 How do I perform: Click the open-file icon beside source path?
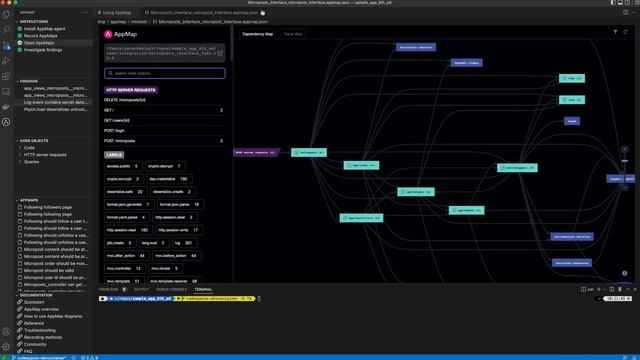click(x=220, y=53)
